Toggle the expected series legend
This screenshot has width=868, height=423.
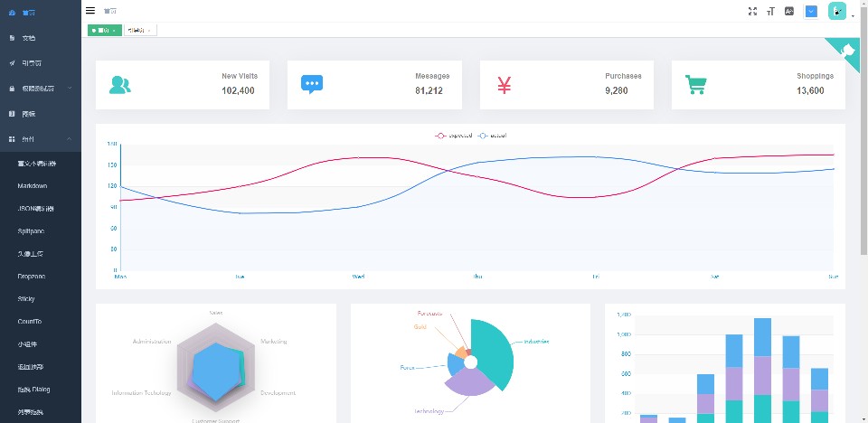[x=454, y=135]
